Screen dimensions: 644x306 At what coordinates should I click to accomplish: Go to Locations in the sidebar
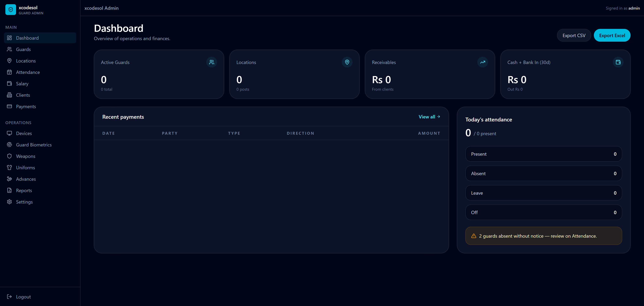coord(40,61)
